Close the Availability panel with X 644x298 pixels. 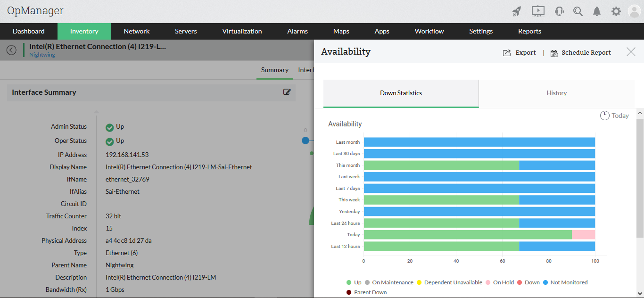click(631, 52)
